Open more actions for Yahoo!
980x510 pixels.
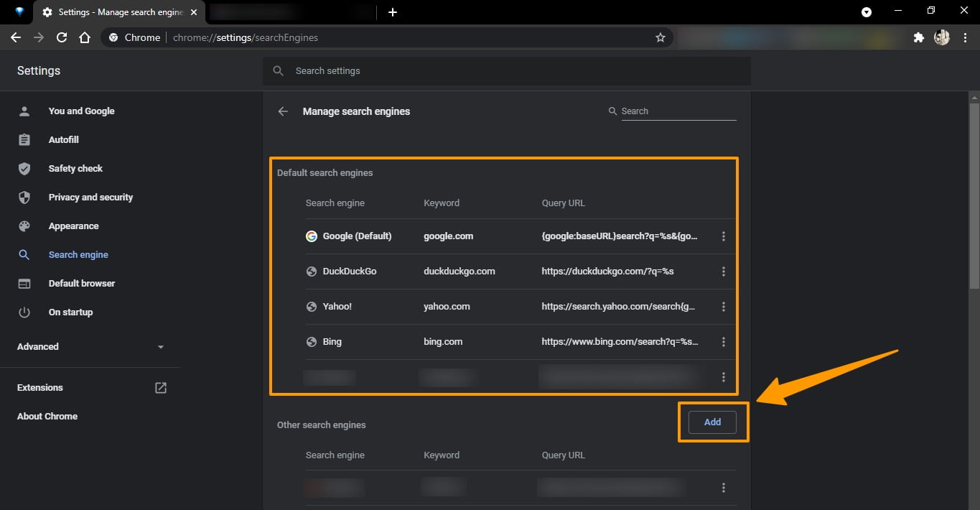tap(723, 307)
